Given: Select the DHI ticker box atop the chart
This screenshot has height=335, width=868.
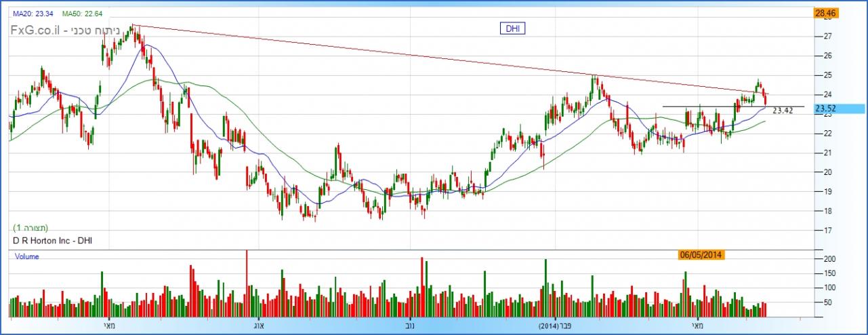Looking at the screenshot, I should pos(512,28).
